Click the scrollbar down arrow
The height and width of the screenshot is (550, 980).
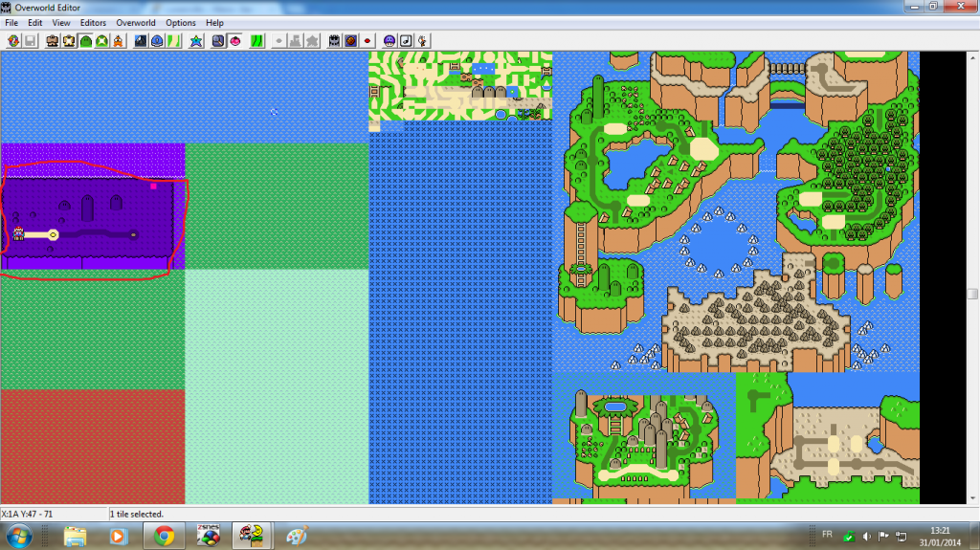click(x=972, y=498)
